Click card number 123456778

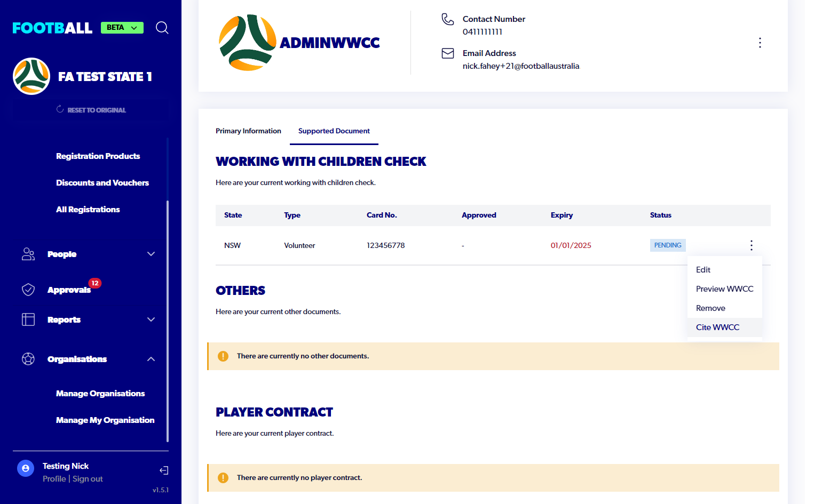coord(386,245)
